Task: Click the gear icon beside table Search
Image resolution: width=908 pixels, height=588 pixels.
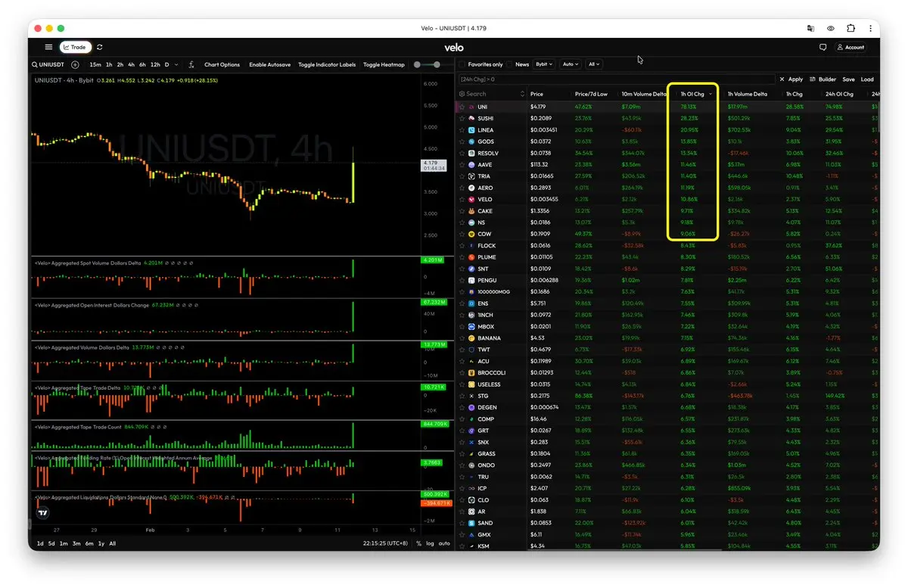Action: pyautogui.click(x=462, y=94)
